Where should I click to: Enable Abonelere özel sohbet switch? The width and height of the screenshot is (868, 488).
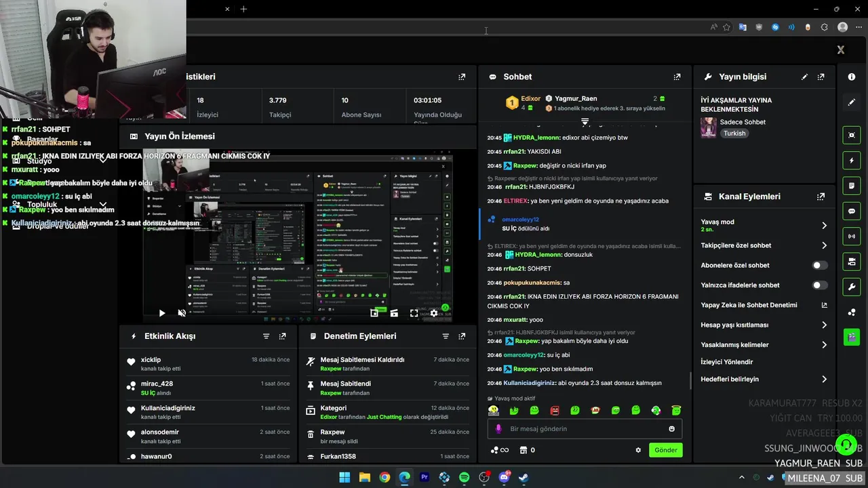[820, 266]
